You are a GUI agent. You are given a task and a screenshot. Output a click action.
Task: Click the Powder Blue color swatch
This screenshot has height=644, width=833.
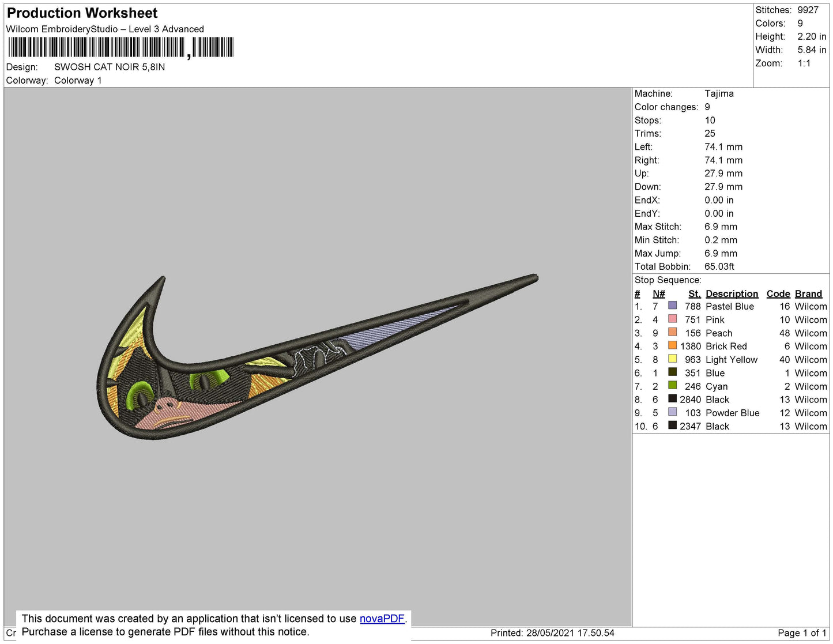672,412
